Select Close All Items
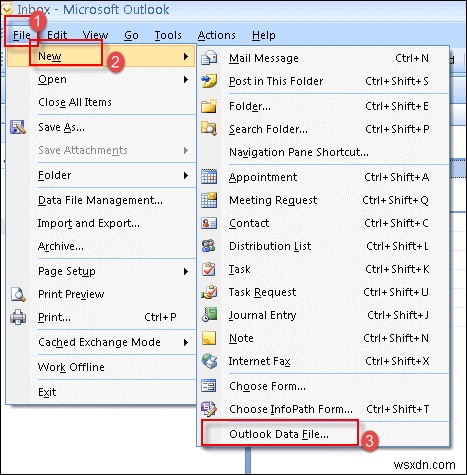Image resolution: width=467 pixels, height=475 pixels. point(75,102)
